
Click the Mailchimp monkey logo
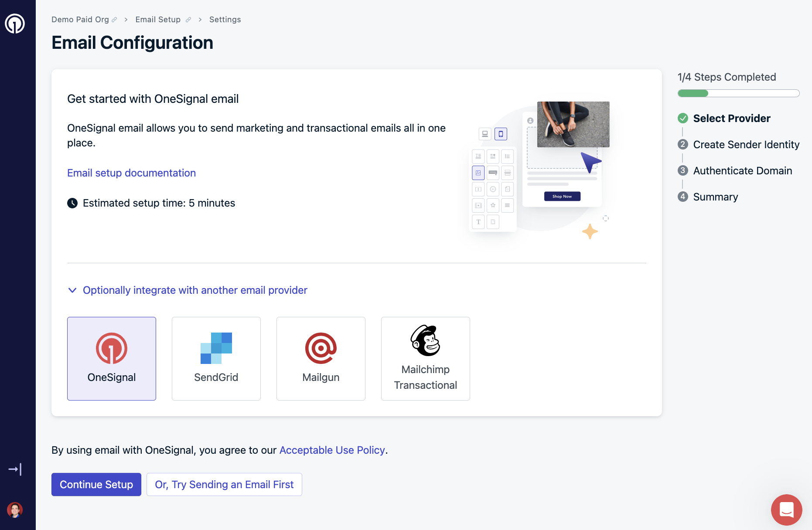click(x=426, y=340)
